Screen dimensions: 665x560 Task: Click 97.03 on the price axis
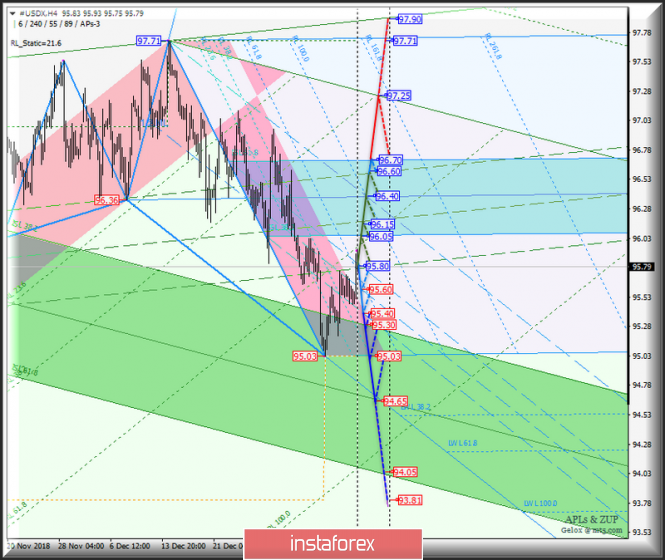pos(642,120)
